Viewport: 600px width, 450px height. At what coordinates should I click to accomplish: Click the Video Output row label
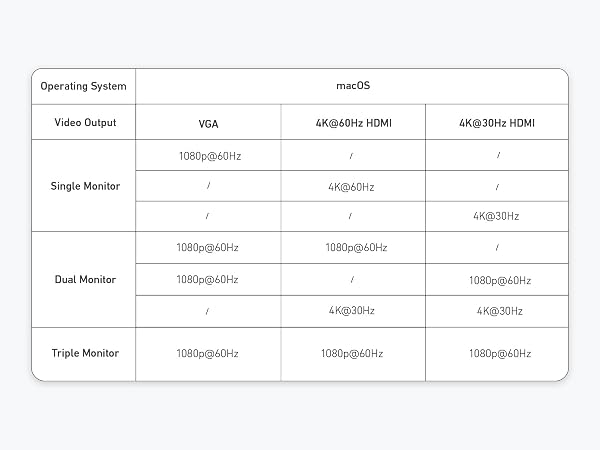point(83,122)
